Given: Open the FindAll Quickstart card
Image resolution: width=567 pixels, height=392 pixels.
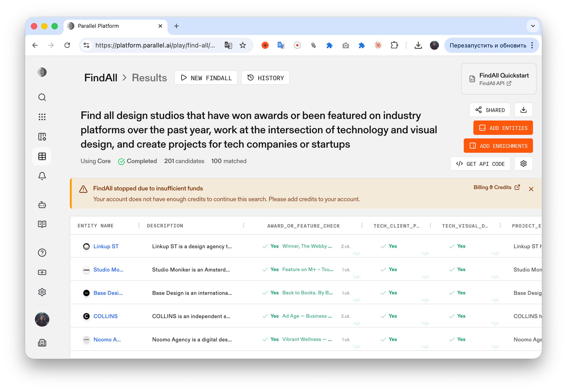Looking at the screenshot, I should click(498, 79).
